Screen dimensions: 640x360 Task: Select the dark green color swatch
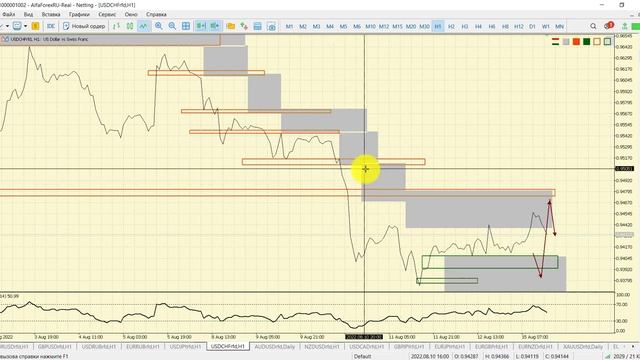[x=587, y=42]
